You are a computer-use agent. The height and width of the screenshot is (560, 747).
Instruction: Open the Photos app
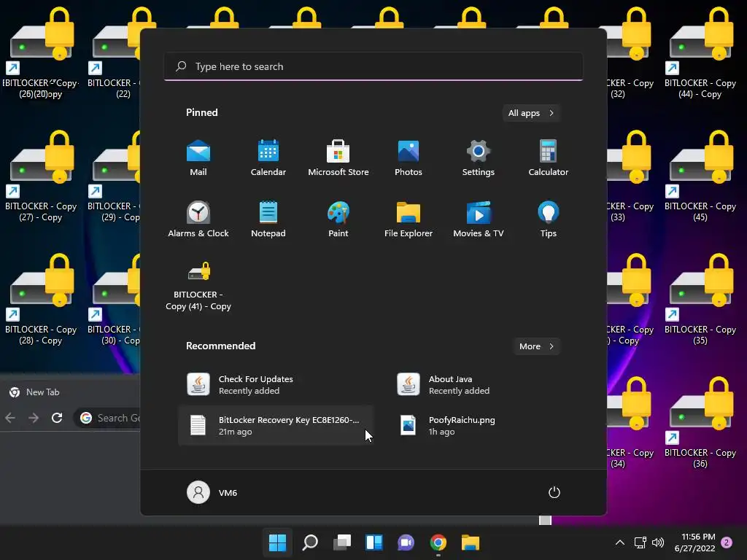pyautogui.click(x=409, y=157)
